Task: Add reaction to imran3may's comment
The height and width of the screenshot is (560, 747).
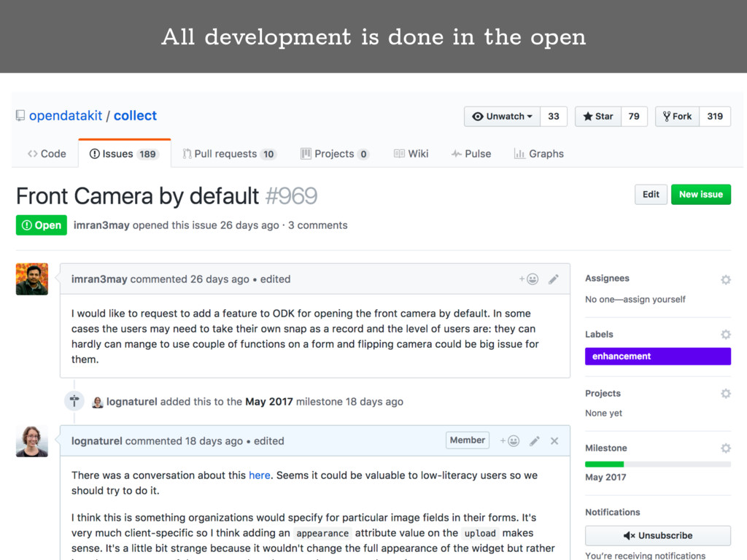Action: 529,279
